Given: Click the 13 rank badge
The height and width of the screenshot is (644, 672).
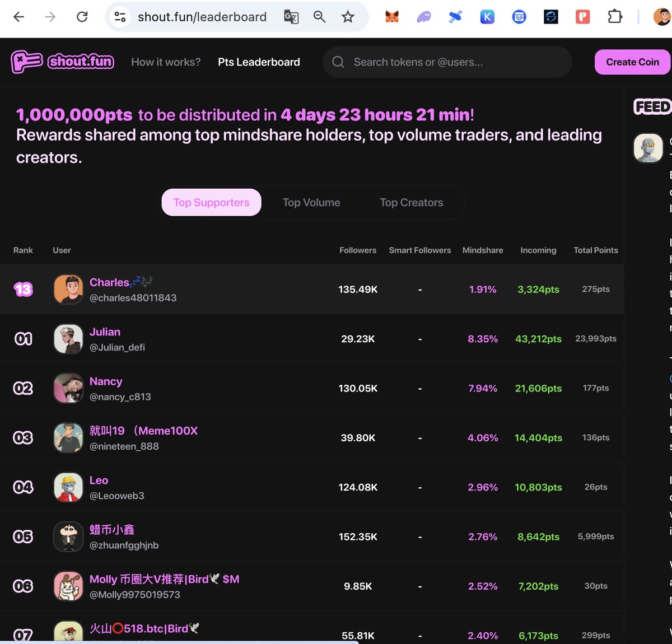Looking at the screenshot, I should 23,290.
